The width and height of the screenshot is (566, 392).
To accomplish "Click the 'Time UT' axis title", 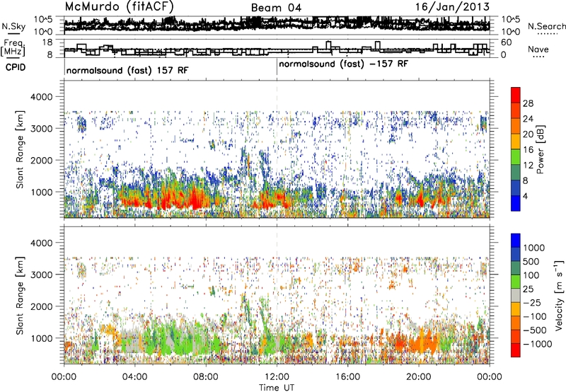I will [x=277, y=388].
